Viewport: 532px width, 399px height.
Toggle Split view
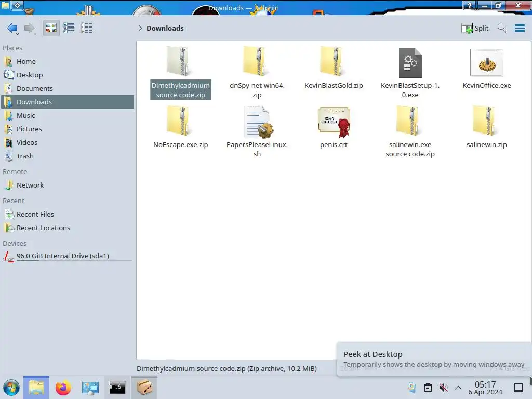pyautogui.click(x=475, y=28)
